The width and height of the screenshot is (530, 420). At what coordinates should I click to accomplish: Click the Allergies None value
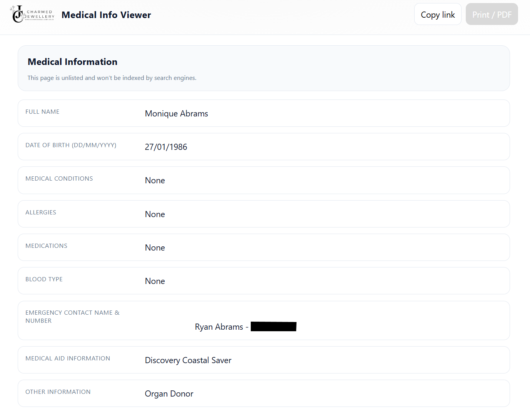click(155, 214)
